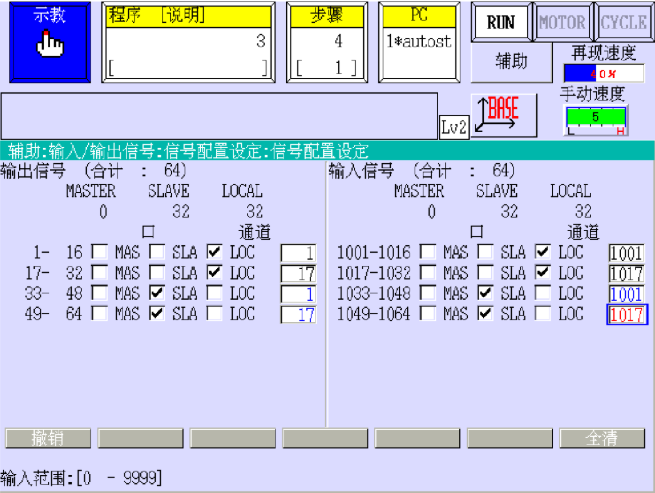
Task: Uncheck LOC for input signals 1017-1032
Action: (x=543, y=272)
